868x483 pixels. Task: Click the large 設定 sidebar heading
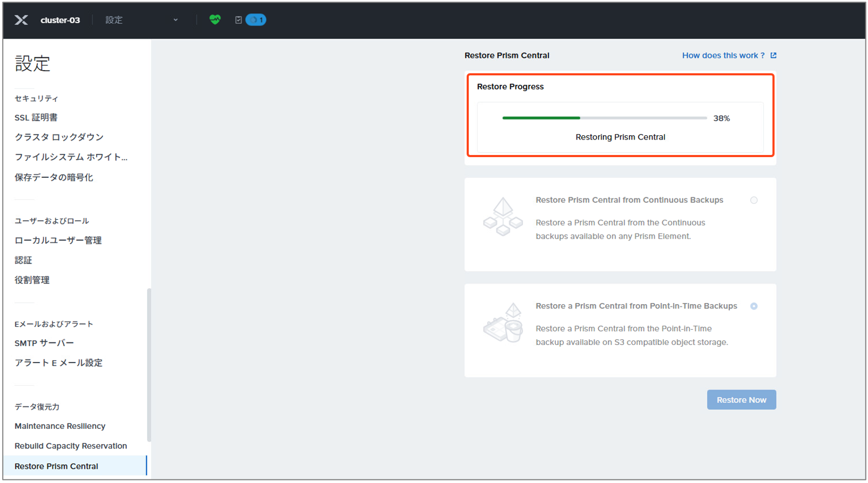click(x=32, y=64)
